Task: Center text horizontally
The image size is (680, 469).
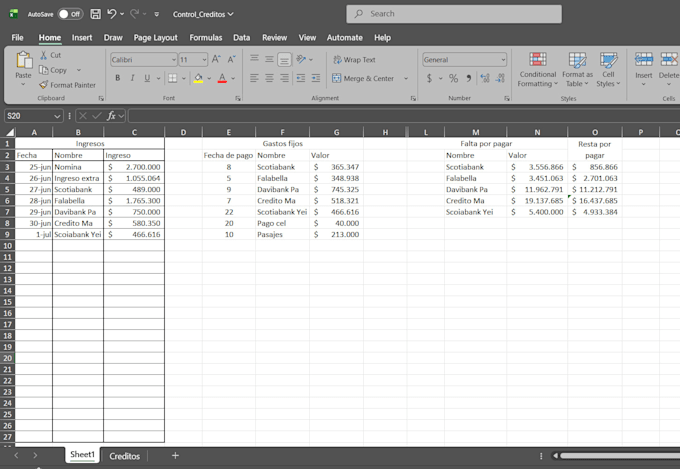Action: click(x=269, y=78)
